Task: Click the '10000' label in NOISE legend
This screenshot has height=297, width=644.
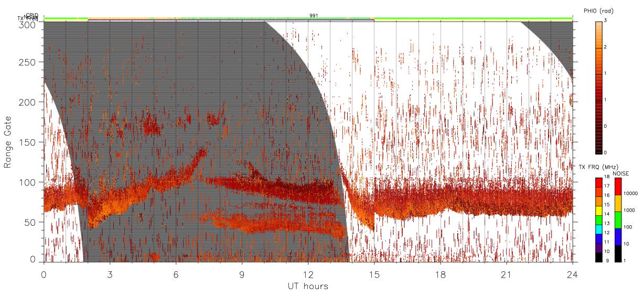Action: tap(631, 194)
